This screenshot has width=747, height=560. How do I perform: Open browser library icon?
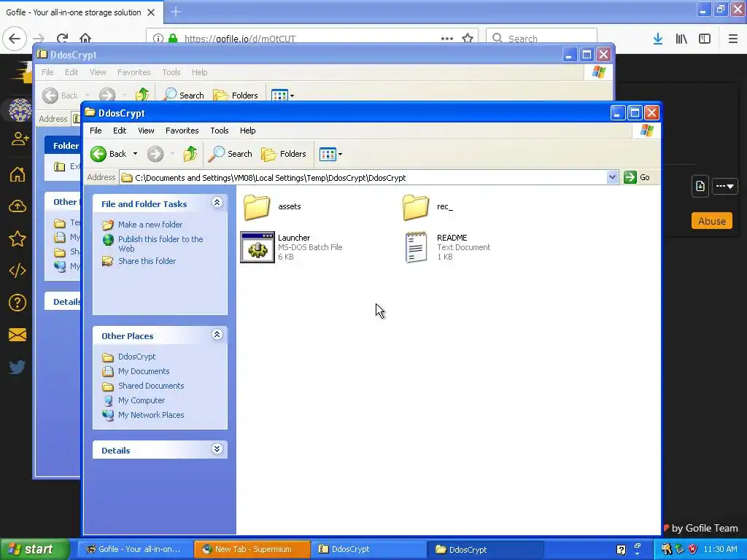click(681, 39)
